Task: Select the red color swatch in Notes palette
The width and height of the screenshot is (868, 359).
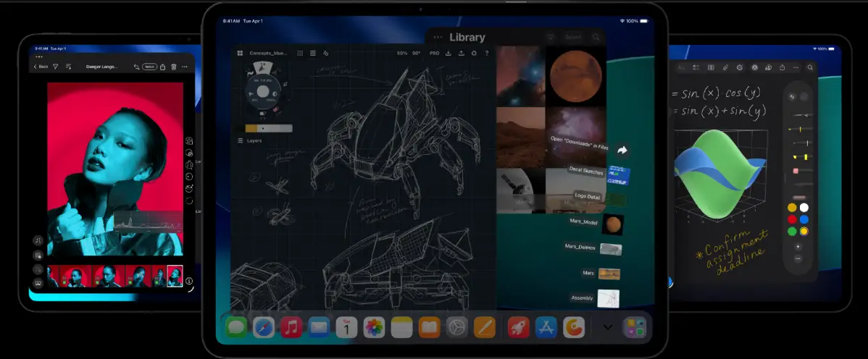Action: point(792,219)
